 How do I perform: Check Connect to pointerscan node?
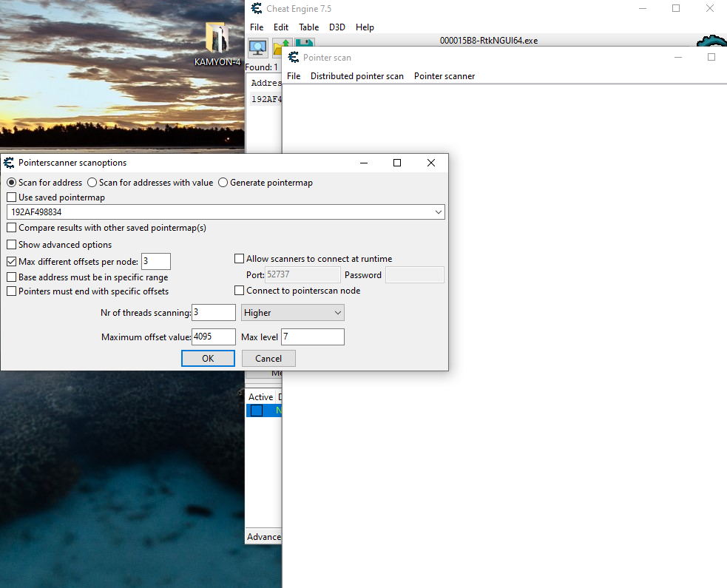pos(239,291)
